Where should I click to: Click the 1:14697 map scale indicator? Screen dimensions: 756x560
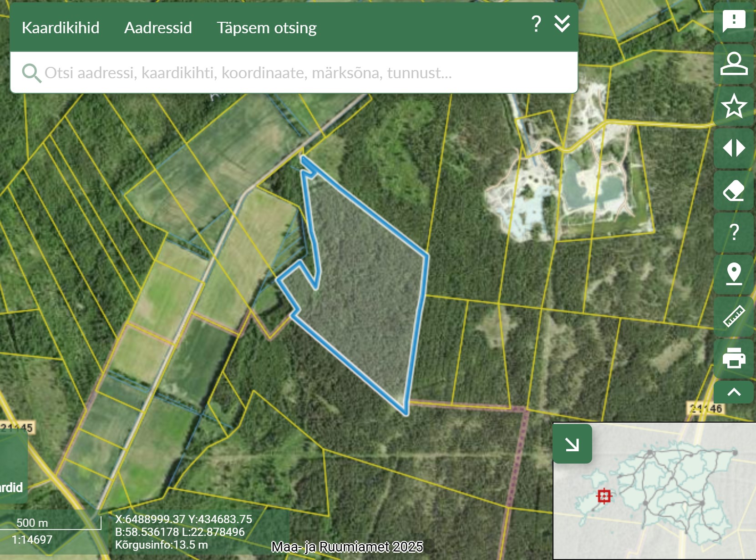click(32, 540)
